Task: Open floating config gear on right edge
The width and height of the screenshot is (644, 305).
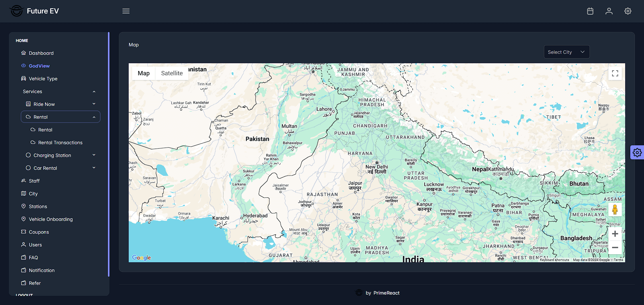Action: click(637, 152)
